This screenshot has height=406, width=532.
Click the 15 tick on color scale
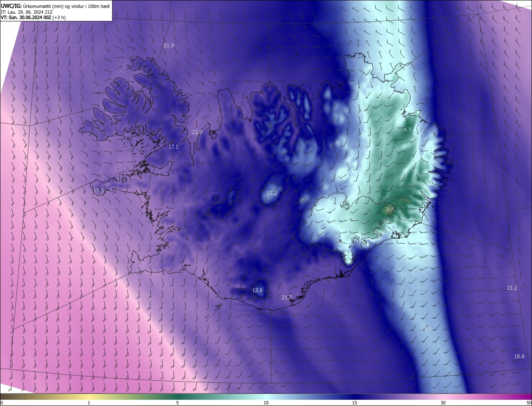click(x=355, y=403)
